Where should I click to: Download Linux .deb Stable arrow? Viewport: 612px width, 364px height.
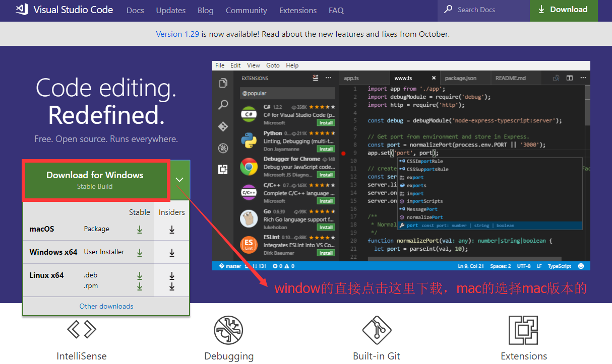[140, 276]
